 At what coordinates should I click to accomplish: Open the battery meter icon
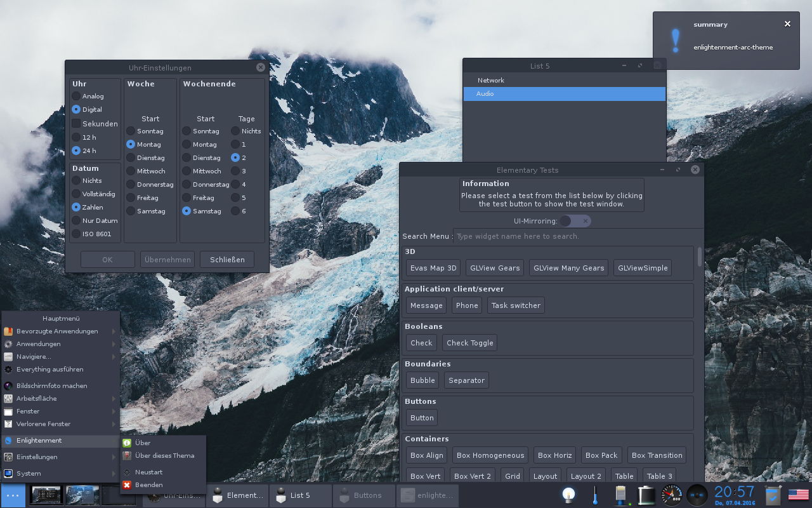646,495
